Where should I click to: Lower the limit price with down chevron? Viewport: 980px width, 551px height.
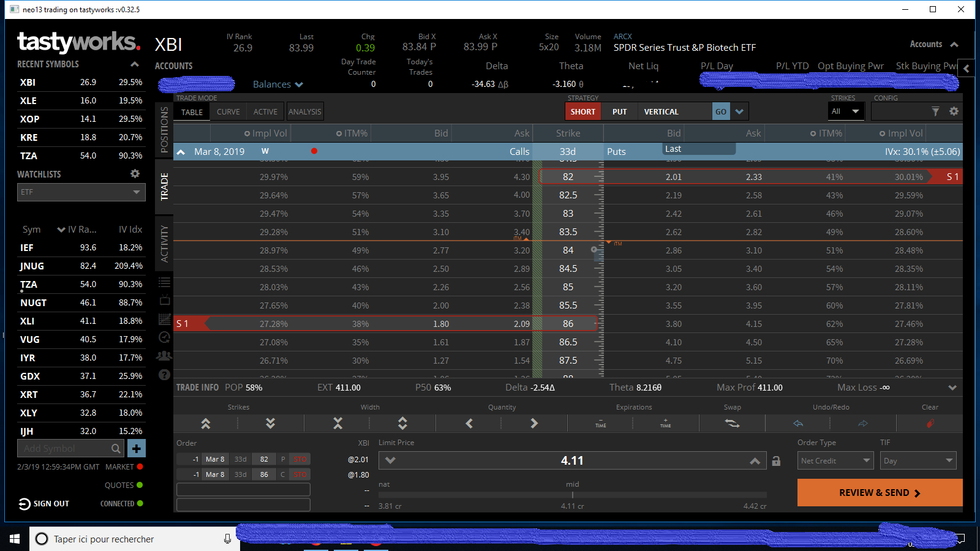click(x=390, y=461)
